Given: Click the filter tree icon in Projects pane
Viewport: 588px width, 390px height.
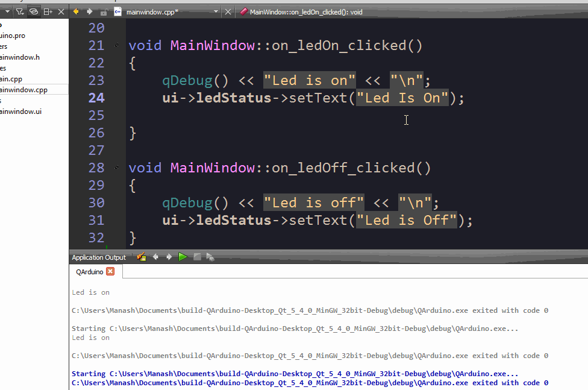Looking at the screenshot, I should pyautogui.click(x=20, y=11).
